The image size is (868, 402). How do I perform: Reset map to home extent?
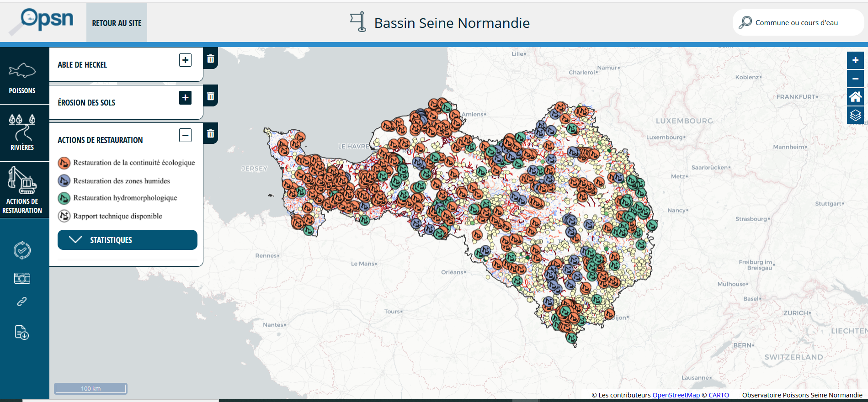pos(855,97)
